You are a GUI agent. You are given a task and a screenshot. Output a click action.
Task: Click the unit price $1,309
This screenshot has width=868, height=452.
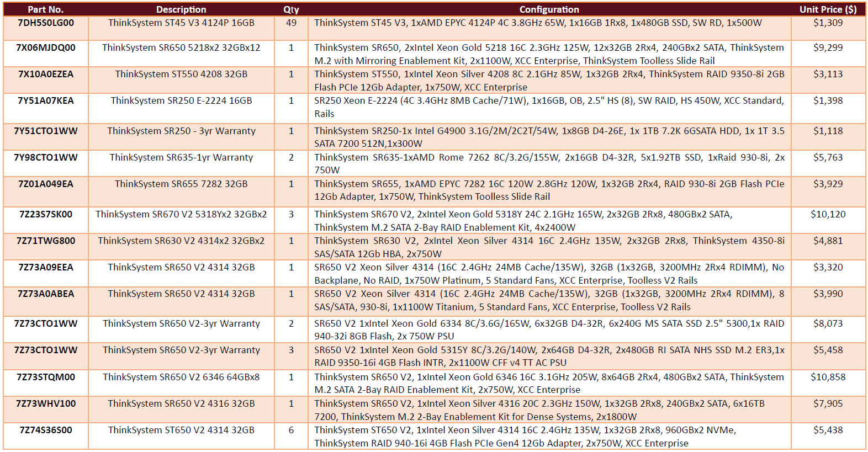pyautogui.click(x=828, y=23)
